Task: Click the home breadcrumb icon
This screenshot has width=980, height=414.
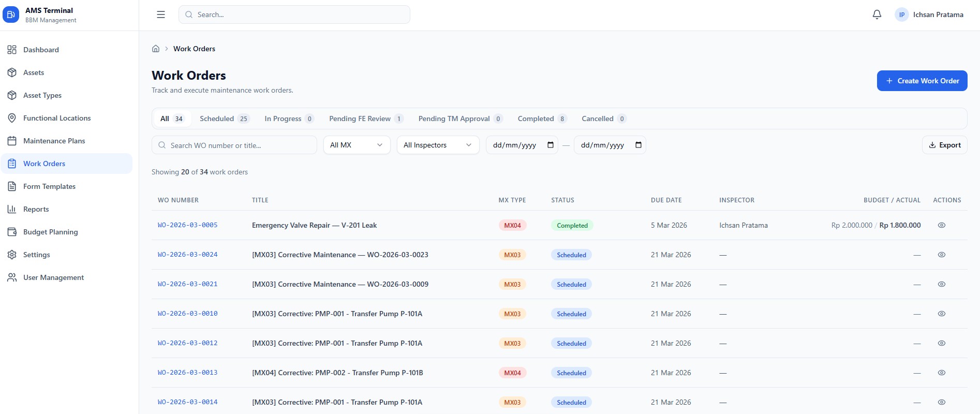Action: [x=156, y=49]
